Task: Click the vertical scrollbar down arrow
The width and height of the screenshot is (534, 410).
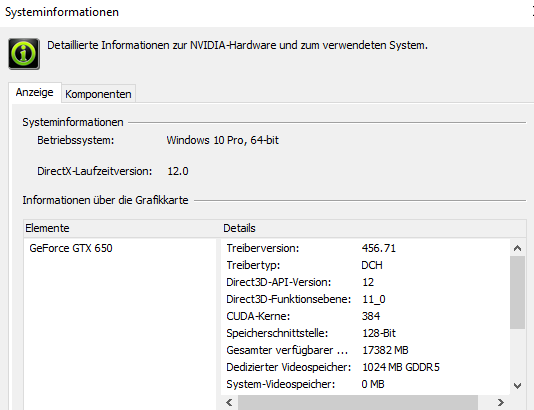Action: (517, 385)
